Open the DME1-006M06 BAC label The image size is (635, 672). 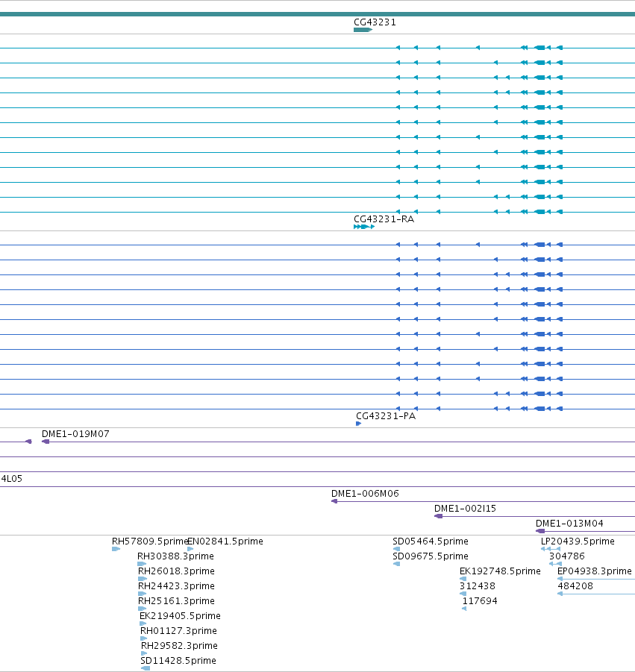tap(365, 494)
